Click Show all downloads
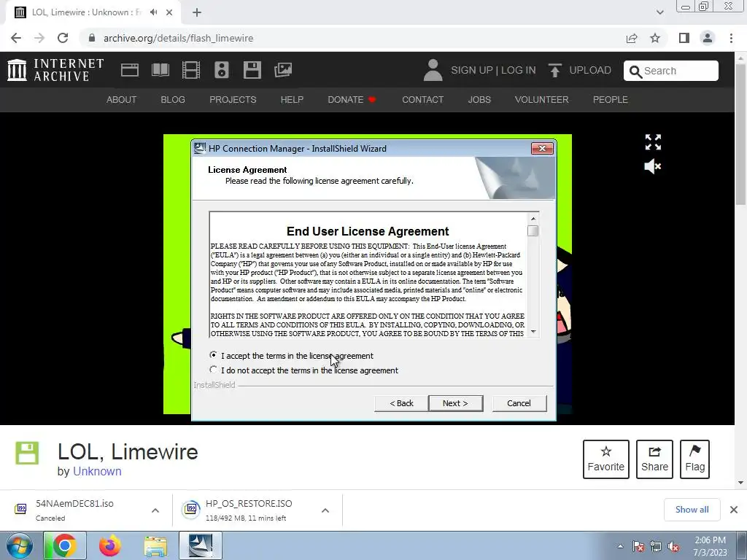This screenshot has width=747, height=560. click(x=692, y=510)
